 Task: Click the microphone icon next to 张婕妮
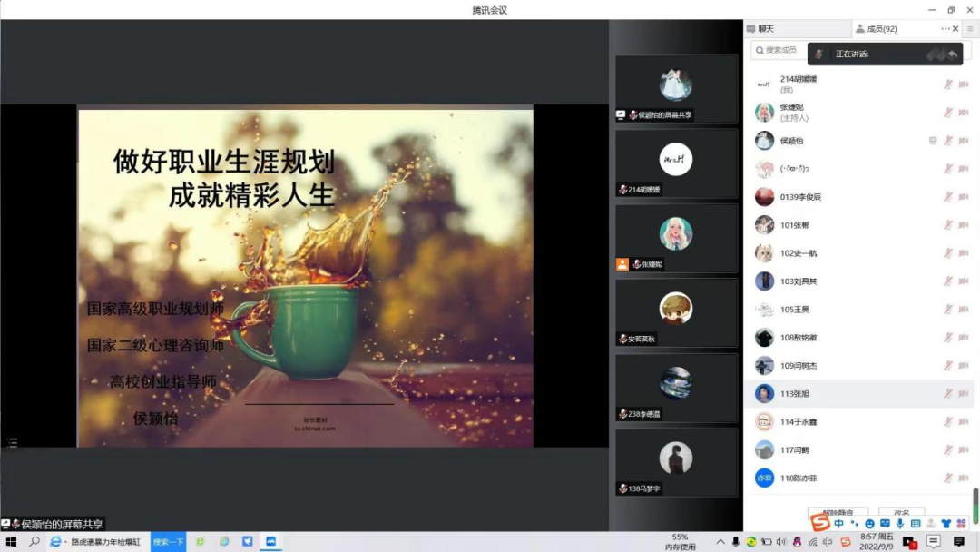pyautogui.click(x=947, y=113)
